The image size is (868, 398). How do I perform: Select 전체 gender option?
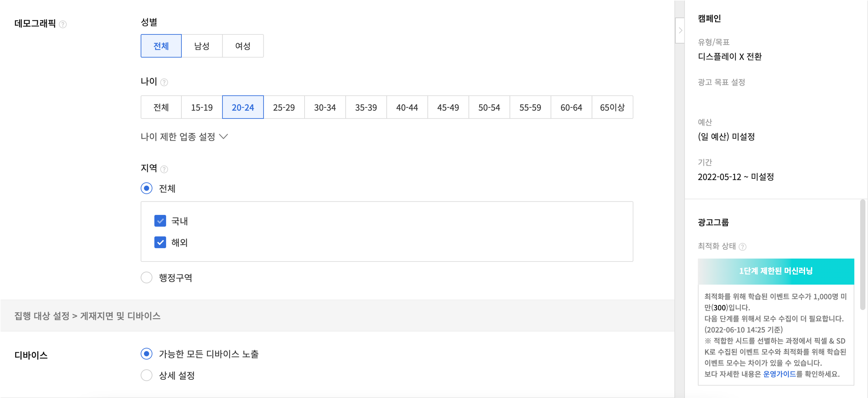point(161,46)
